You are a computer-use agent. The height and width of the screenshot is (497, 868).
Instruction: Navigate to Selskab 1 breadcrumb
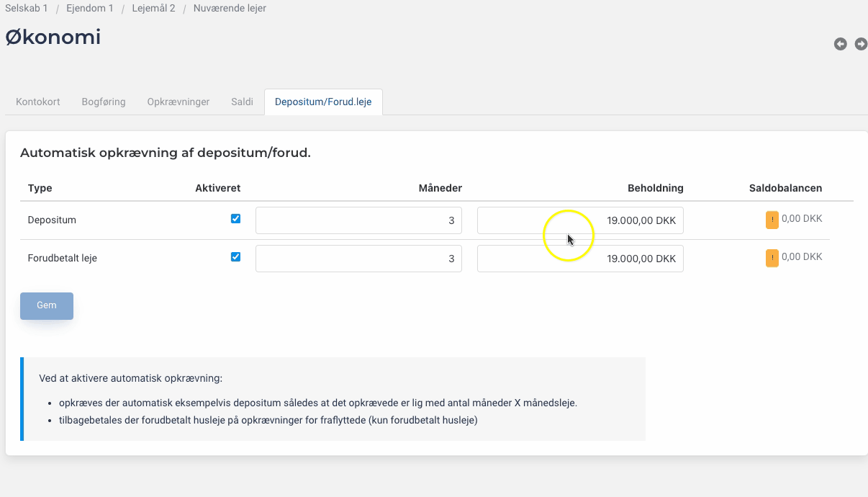click(26, 9)
